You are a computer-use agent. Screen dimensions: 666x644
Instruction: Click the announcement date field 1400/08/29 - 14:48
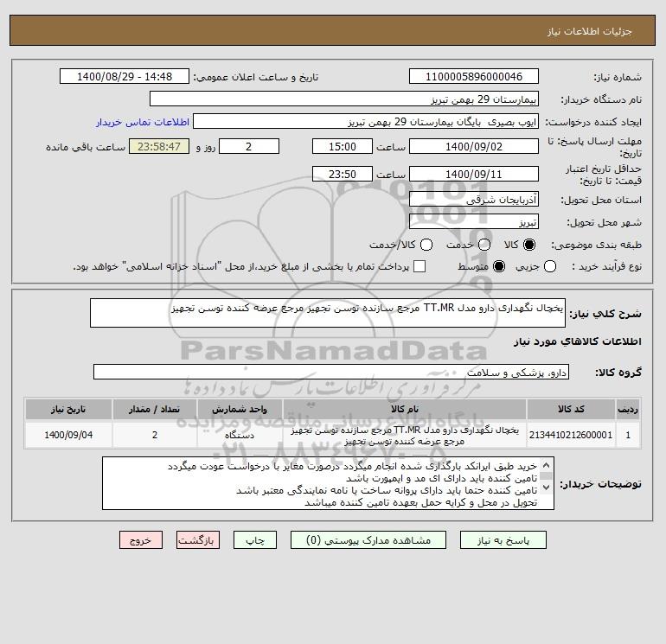(125, 77)
